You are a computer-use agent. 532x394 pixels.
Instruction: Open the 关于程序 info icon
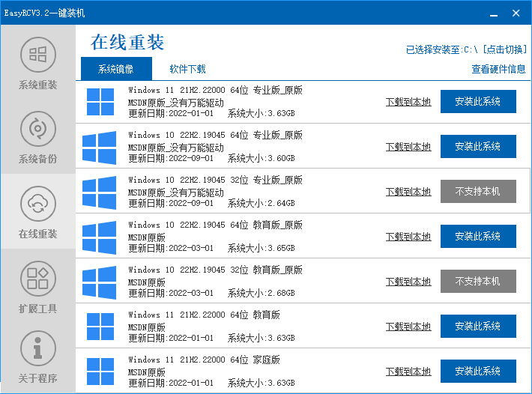click(38, 348)
